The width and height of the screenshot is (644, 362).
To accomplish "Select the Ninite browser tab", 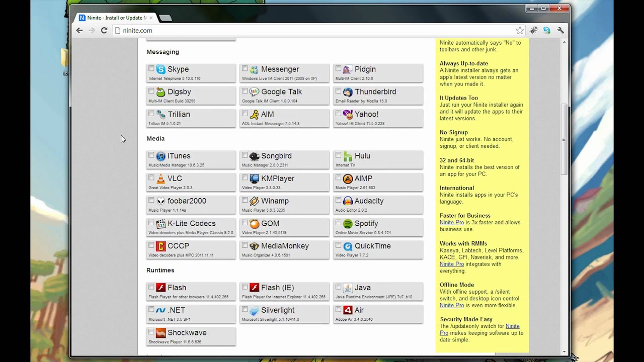I will point(116,18).
